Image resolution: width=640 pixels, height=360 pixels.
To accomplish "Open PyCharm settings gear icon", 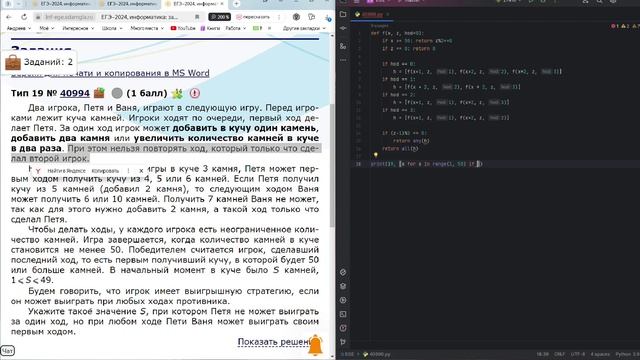I will [613, 2].
